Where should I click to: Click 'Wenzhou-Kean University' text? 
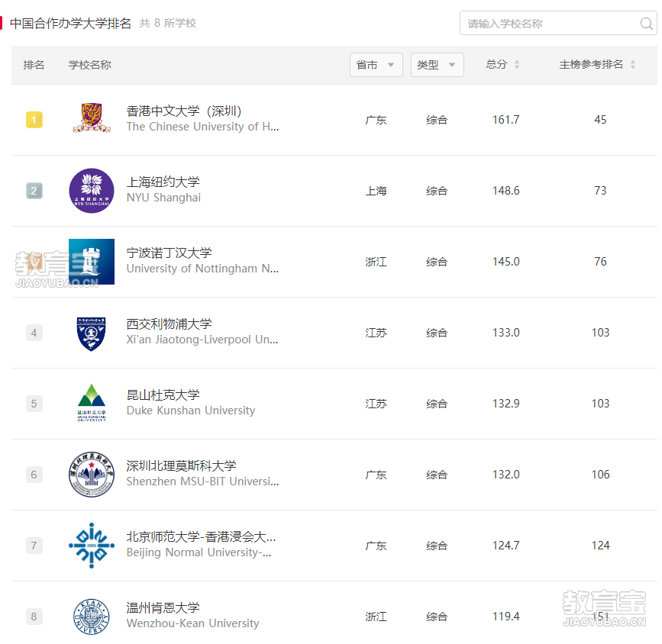tap(192, 623)
